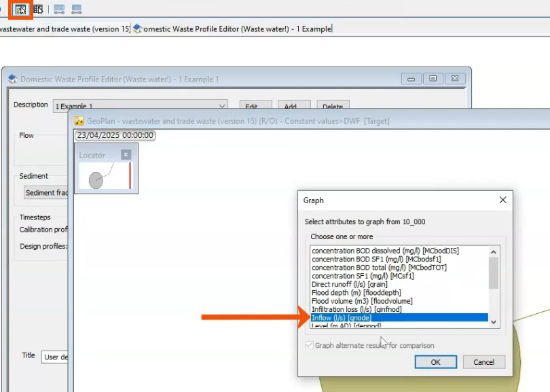Click the Domestic Waste Profile Editor window icon

click(12, 79)
